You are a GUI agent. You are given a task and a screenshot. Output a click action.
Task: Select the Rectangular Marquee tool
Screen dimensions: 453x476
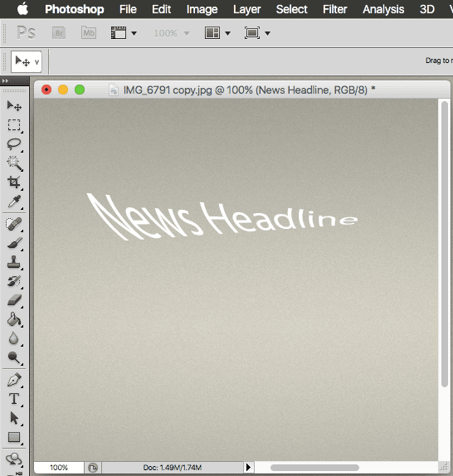pos(14,124)
